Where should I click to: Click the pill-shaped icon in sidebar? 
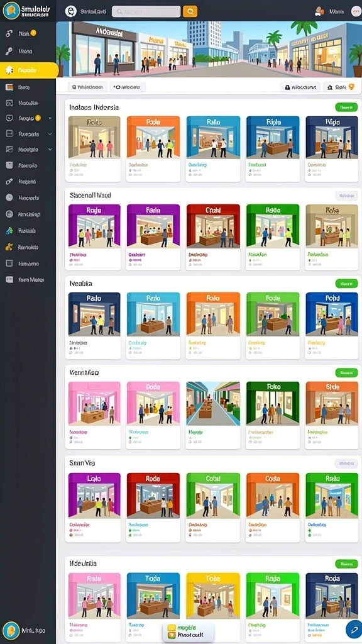(x=9, y=182)
